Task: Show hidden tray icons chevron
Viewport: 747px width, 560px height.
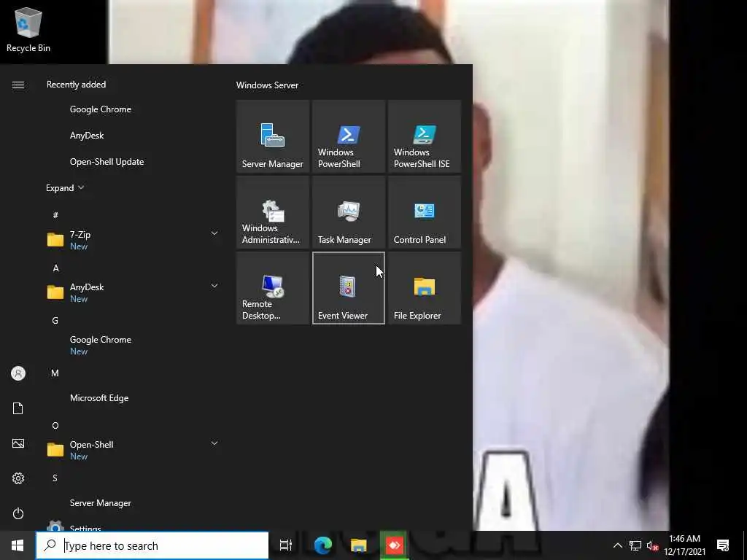Action: point(617,545)
